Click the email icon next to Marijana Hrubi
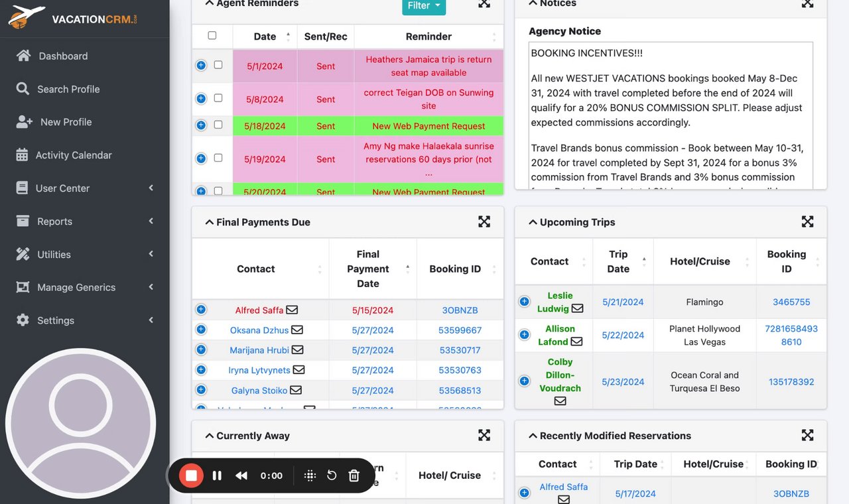 tap(297, 349)
